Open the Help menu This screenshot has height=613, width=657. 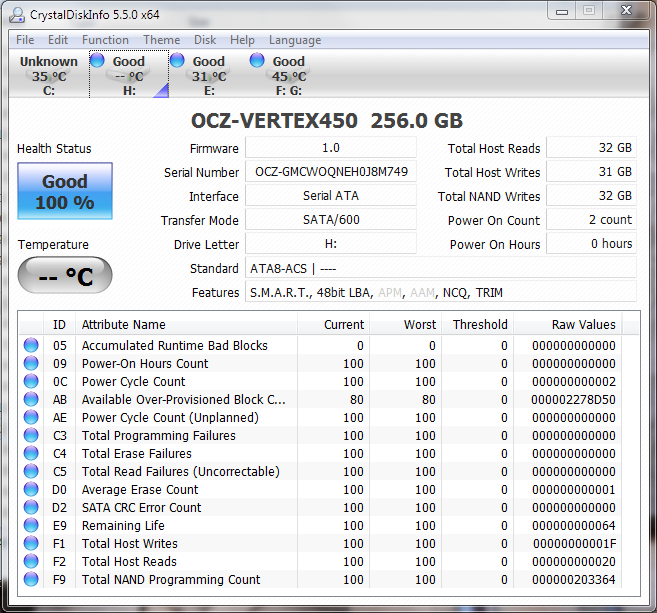coord(242,40)
